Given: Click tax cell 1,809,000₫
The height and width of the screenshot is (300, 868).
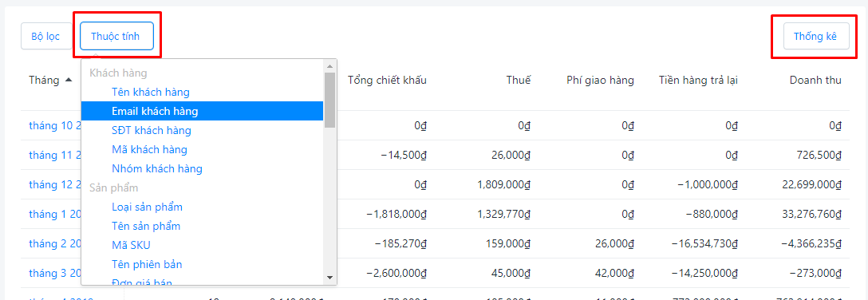Looking at the screenshot, I should [x=503, y=185].
